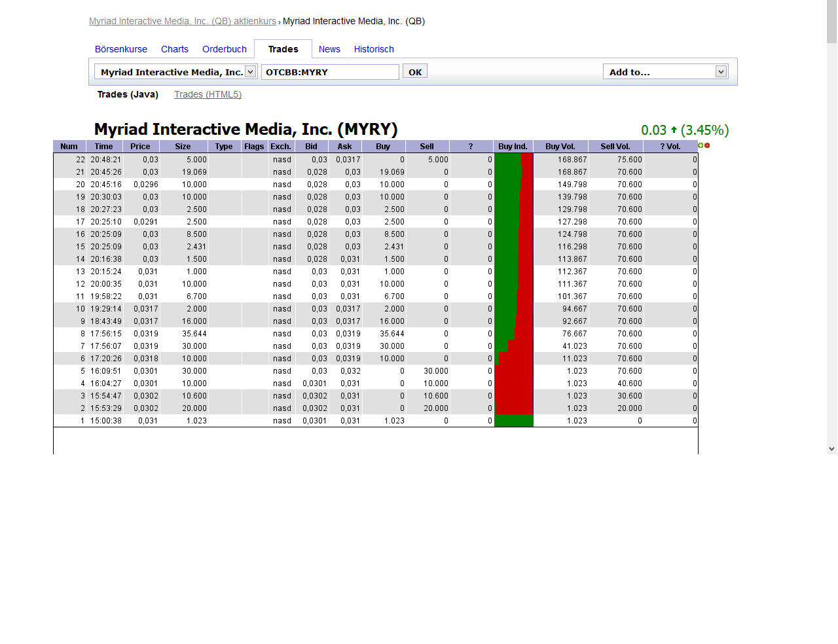Sort by the Buy Vol. column header
This screenshot has height=644, width=838.
pyautogui.click(x=560, y=147)
